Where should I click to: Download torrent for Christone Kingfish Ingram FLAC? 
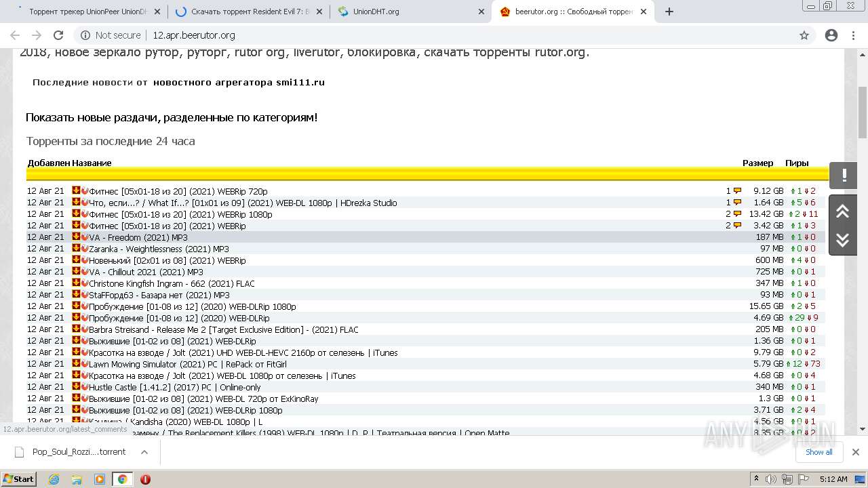(76, 283)
